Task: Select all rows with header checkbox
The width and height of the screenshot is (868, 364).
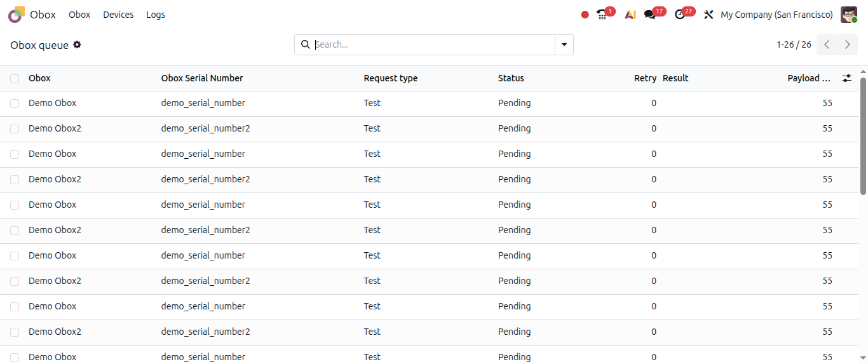Action: click(x=15, y=79)
